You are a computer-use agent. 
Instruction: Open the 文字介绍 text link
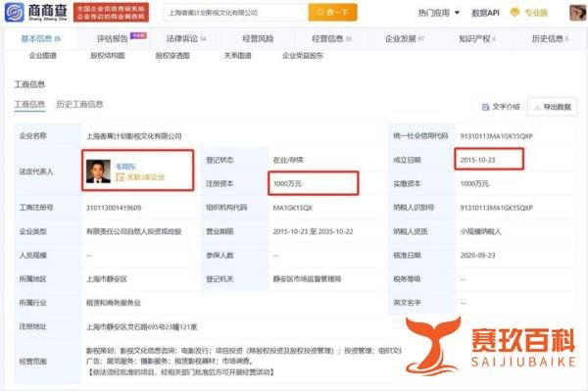(506, 107)
